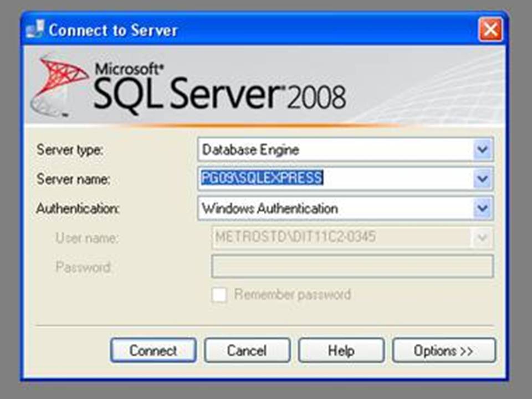Click the "Authentication:" label
This screenshot has width=532, height=399.
point(78,208)
